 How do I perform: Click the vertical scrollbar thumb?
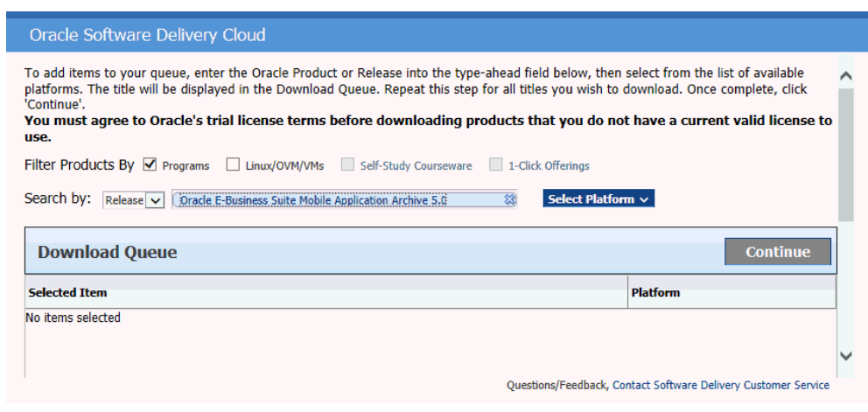coord(846,154)
